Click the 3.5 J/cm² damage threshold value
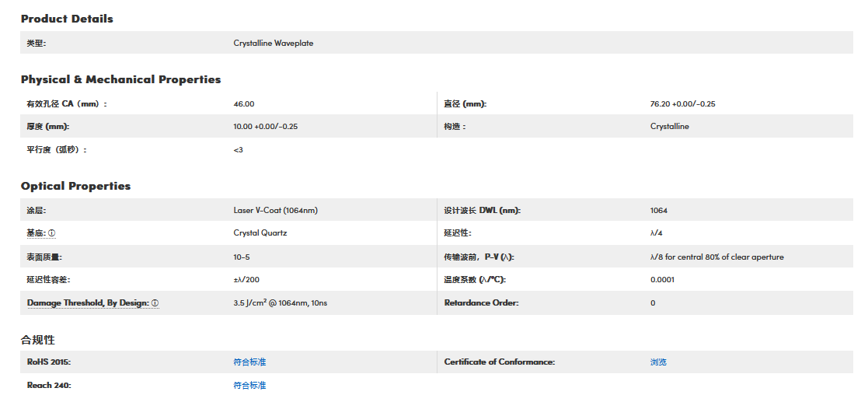Viewport: 868px width, 409px height. (280, 303)
